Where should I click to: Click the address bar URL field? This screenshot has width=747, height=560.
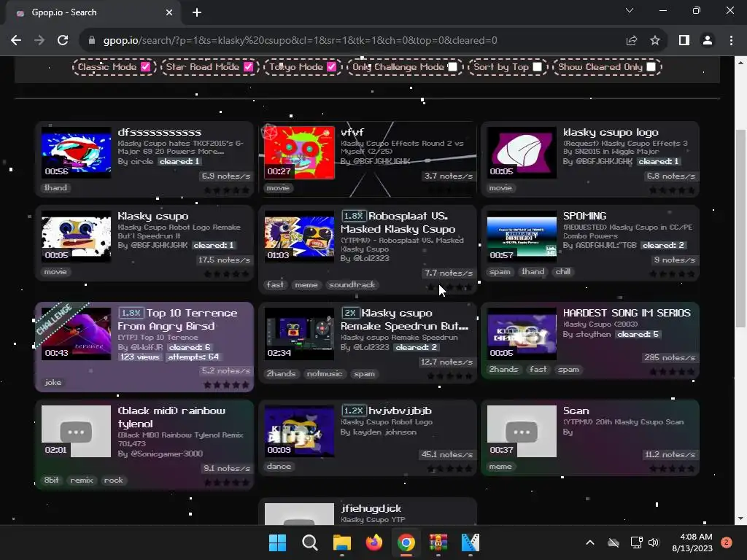[x=300, y=41]
